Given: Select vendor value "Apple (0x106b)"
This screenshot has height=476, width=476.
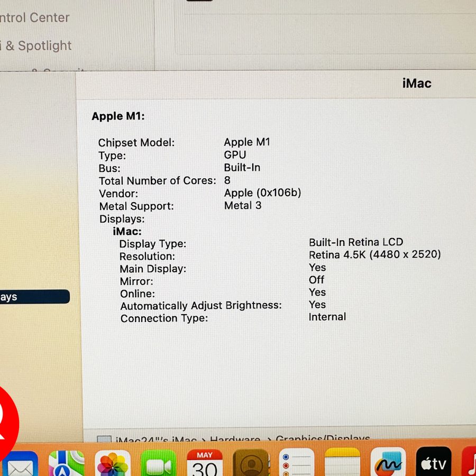Looking at the screenshot, I should [x=262, y=193].
